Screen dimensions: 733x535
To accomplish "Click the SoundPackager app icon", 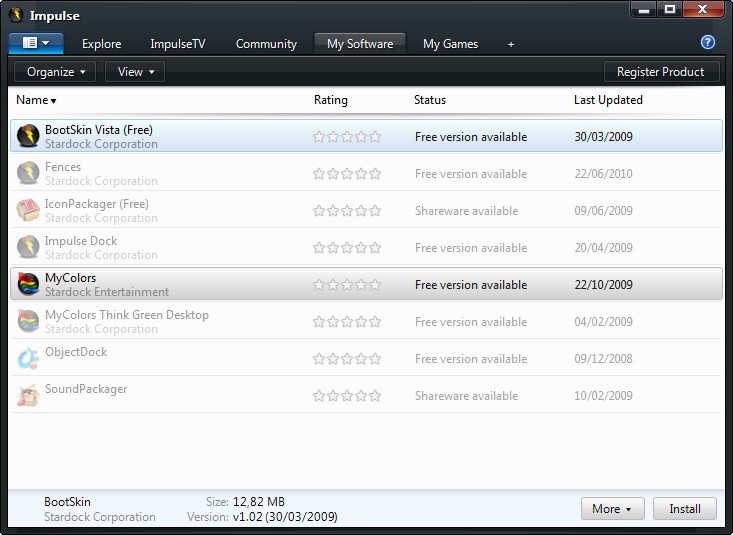I will tap(28, 395).
